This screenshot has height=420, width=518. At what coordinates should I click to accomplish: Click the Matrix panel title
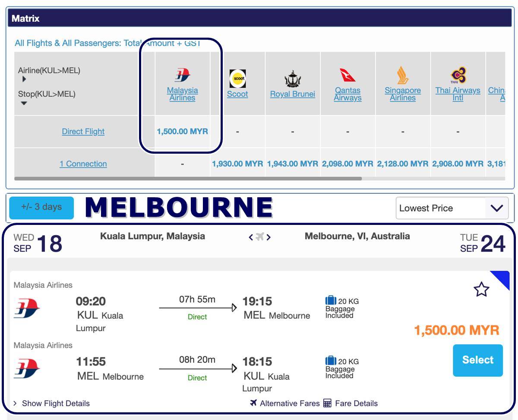tap(25, 19)
